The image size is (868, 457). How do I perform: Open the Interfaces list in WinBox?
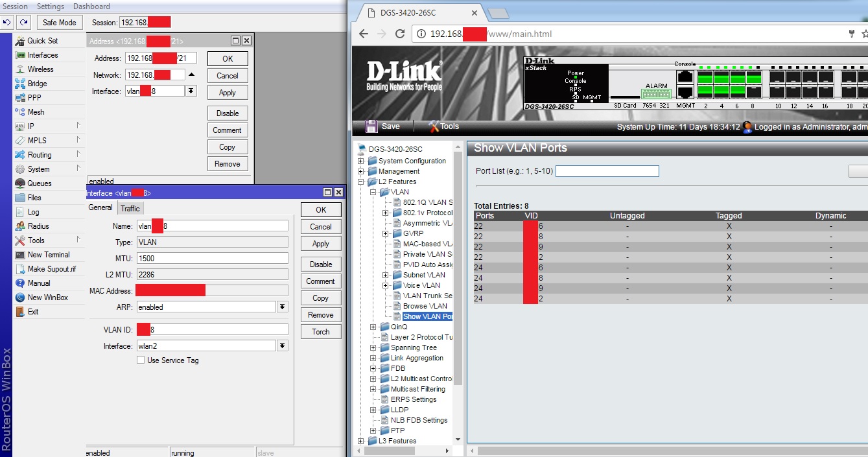(42, 55)
